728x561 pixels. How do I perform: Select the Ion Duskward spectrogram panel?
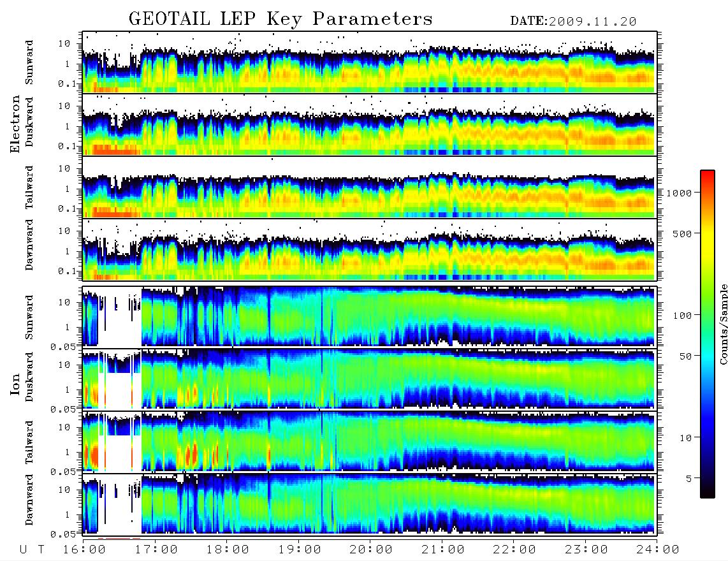click(x=370, y=379)
